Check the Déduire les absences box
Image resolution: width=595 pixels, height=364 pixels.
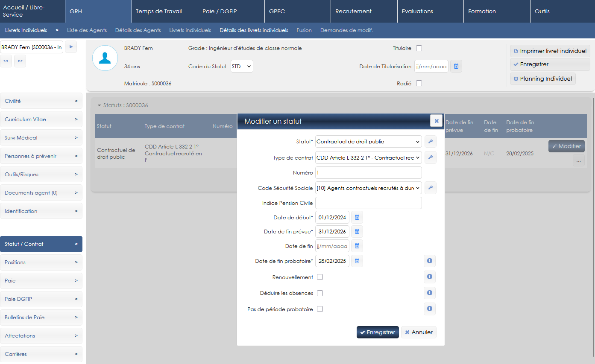(320, 293)
